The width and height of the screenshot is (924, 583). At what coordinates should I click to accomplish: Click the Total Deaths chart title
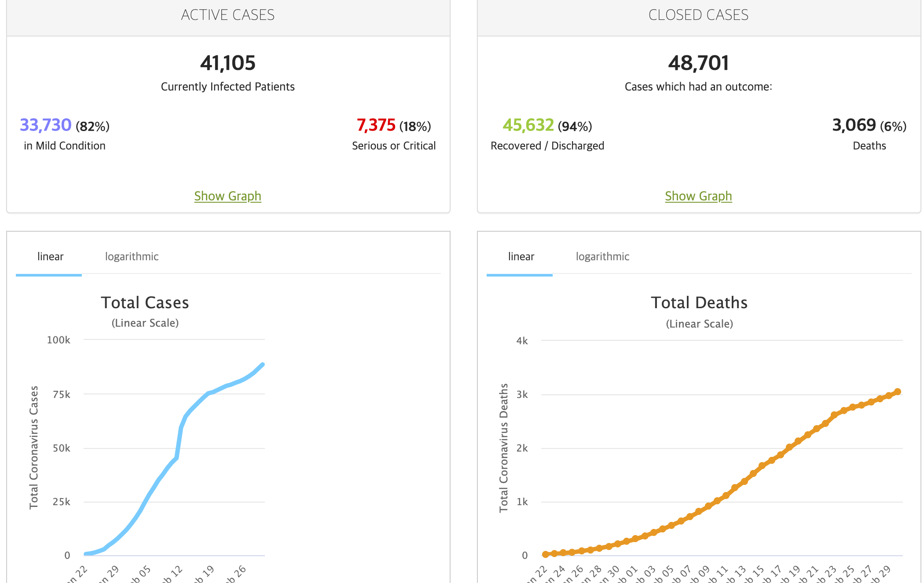point(699,302)
